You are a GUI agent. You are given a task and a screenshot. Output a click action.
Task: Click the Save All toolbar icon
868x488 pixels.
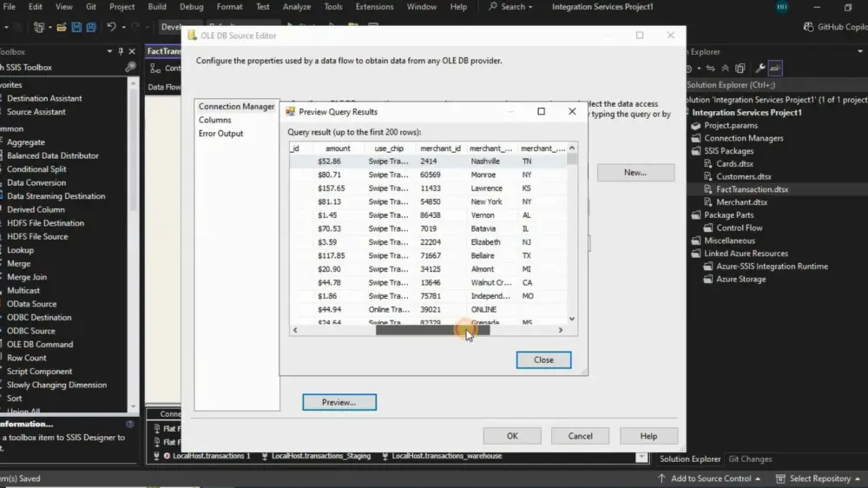pos(91,27)
